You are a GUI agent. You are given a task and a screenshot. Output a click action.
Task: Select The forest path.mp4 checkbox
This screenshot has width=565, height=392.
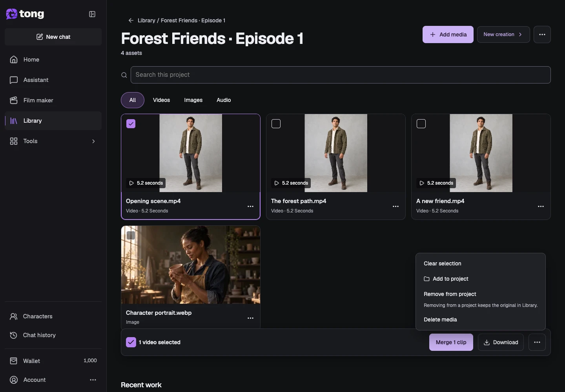point(276,124)
